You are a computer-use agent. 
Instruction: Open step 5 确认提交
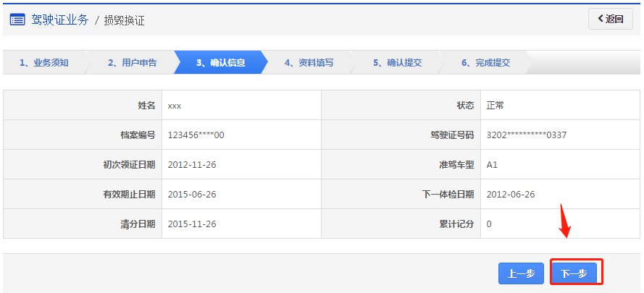pyautogui.click(x=397, y=63)
